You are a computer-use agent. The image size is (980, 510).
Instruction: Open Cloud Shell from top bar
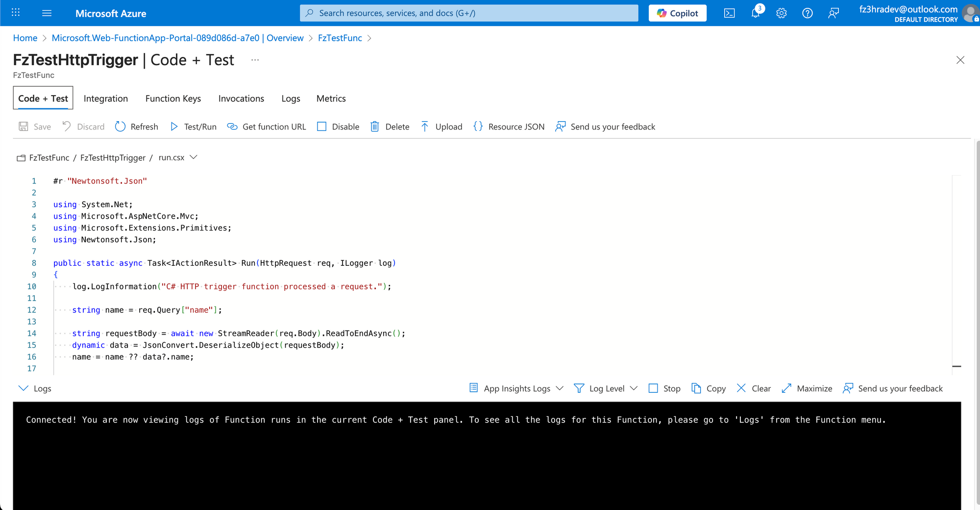tap(729, 13)
